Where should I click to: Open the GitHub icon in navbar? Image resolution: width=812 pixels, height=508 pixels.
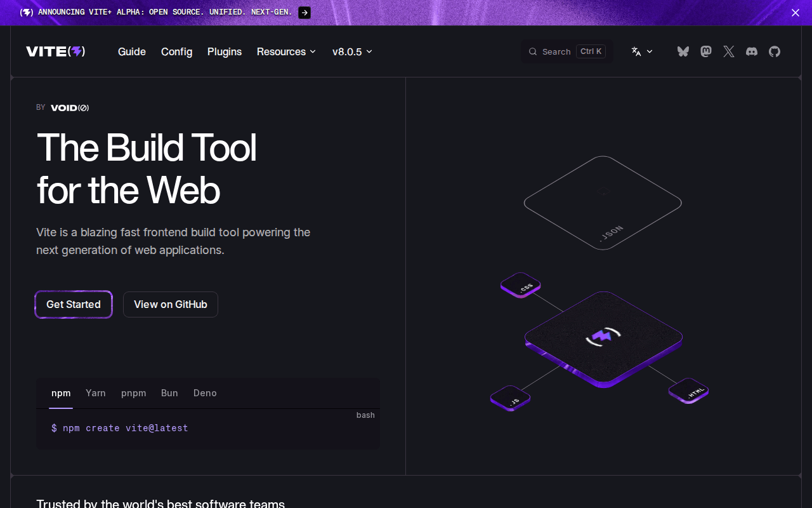(x=775, y=51)
